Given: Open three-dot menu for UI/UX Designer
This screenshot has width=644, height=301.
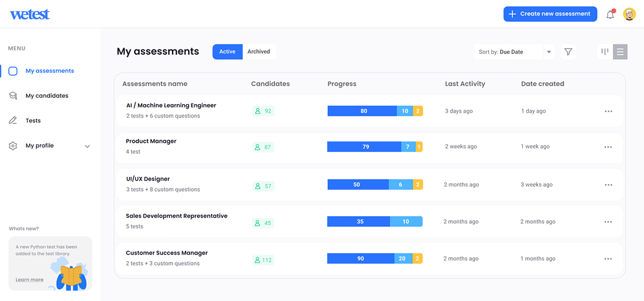Looking at the screenshot, I should pyautogui.click(x=609, y=185).
